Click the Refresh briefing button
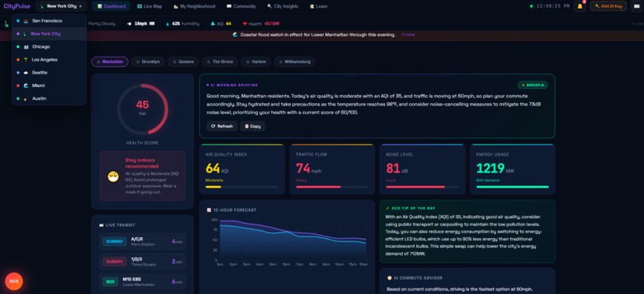The image size is (644, 294). pos(222,126)
